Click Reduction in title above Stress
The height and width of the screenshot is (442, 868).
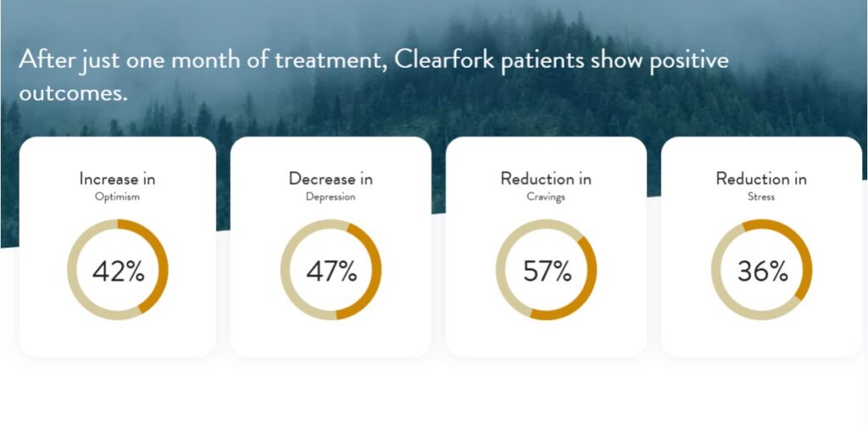(x=761, y=179)
